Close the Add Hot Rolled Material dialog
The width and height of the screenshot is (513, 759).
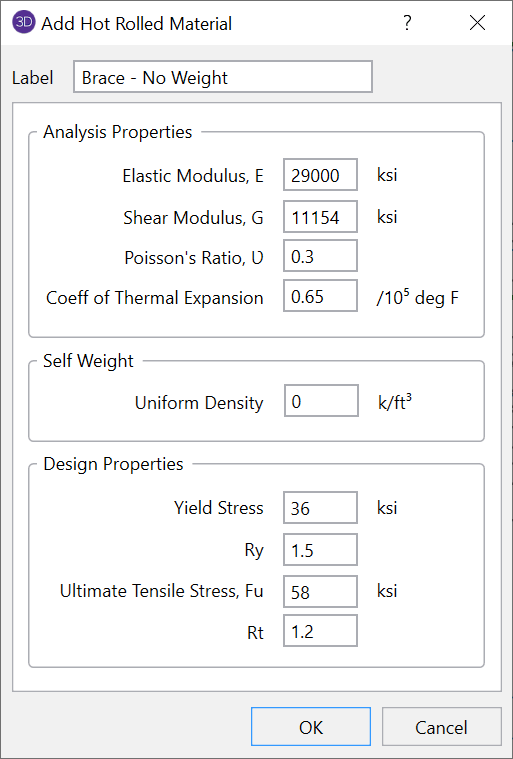click(478, 23)
